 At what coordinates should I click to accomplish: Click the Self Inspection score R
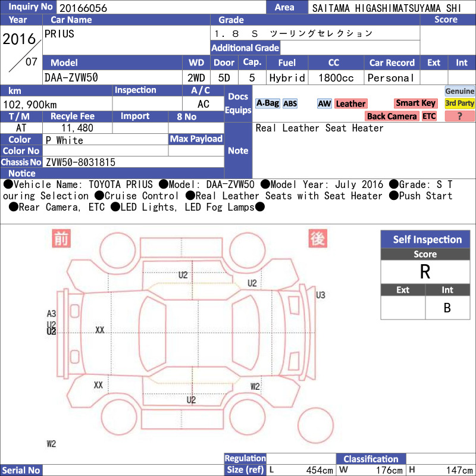(425, 272)
